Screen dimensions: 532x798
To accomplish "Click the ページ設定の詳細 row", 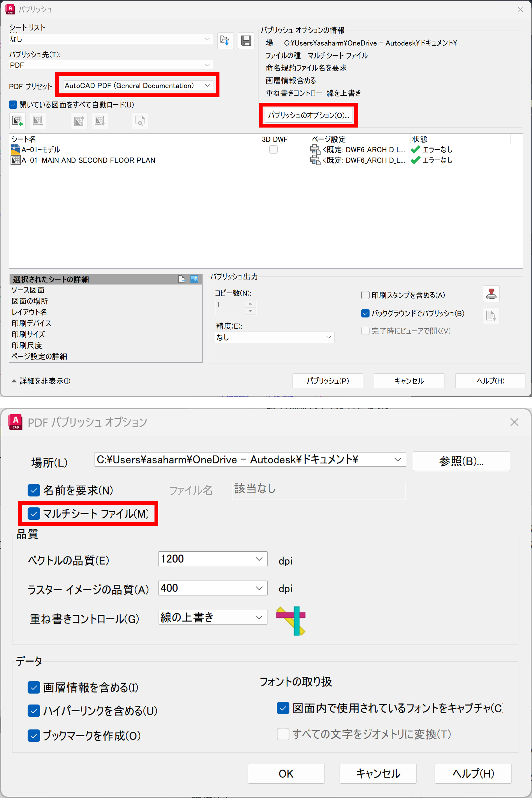I will point(106,356).
